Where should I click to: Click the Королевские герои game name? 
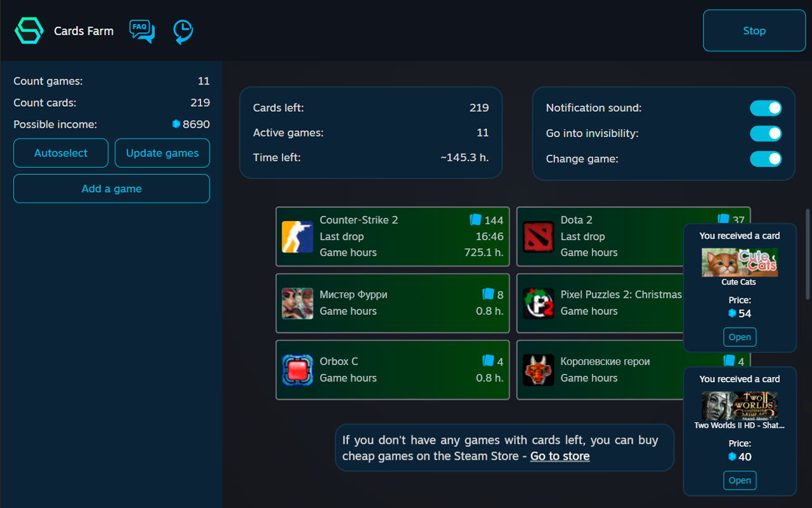point(605,361)
